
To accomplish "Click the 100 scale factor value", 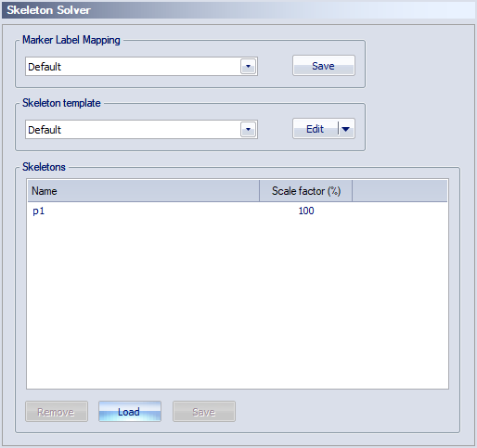I will point(306,211).
